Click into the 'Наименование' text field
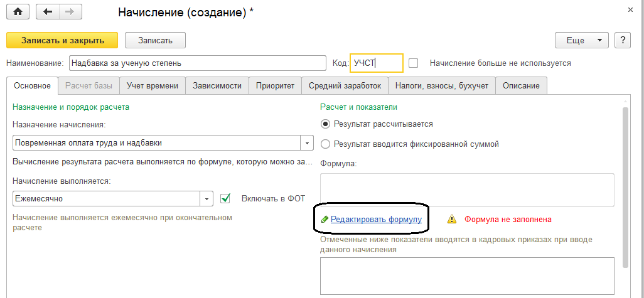This screenshot has width=644, height=298. (196, 63)
